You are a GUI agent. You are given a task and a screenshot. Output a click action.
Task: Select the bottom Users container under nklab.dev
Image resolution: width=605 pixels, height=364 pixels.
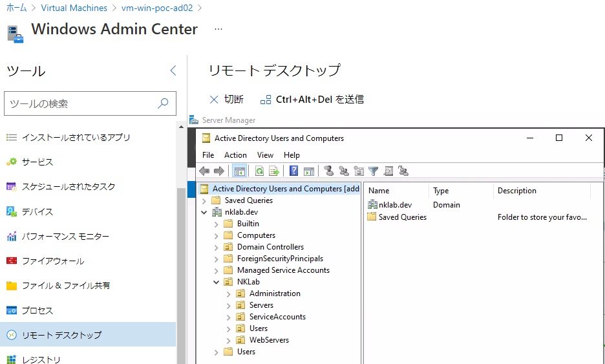click(246, 352)
